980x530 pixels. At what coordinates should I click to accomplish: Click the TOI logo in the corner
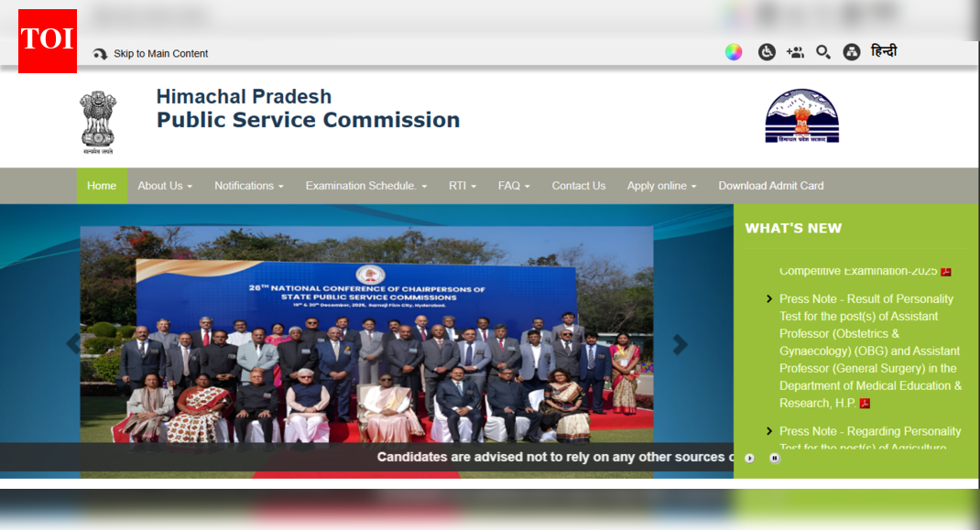click(47, 40)
